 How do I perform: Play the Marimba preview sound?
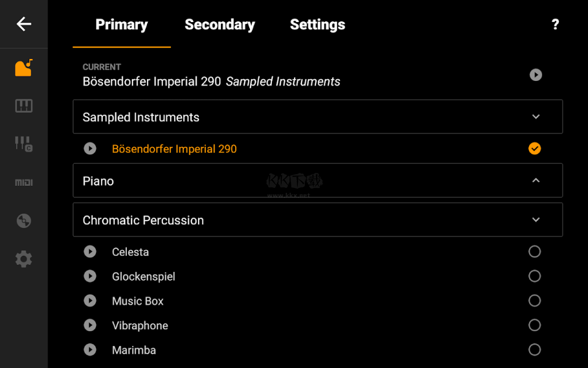[x=90, y=350]
